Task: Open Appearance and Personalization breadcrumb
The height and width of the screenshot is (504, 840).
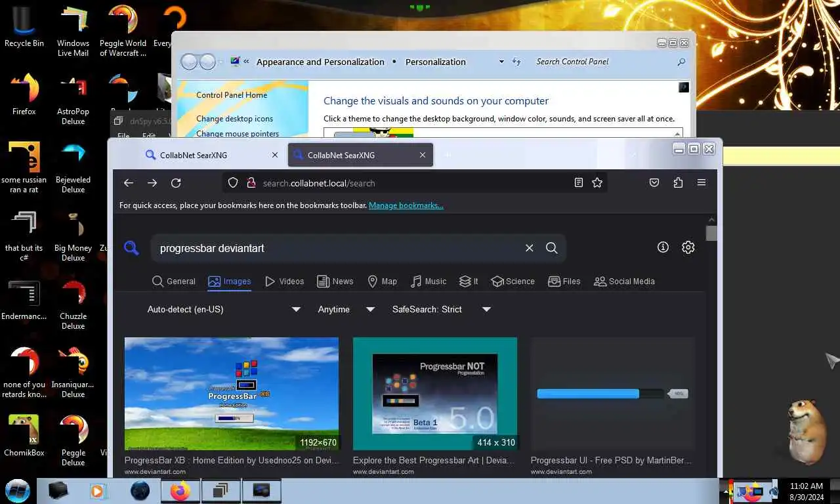Action: pyautogui.click(x=320, y=62)
